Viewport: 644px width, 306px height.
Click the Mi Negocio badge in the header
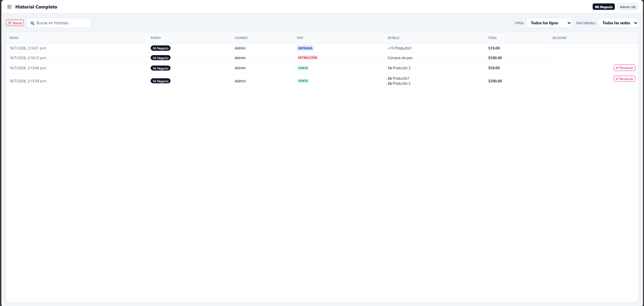click(x=604, y=7)
